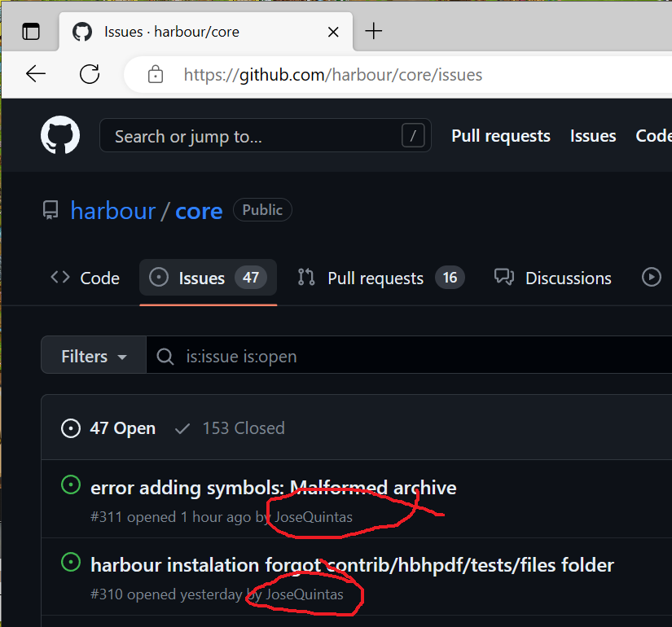Click the Actions play icon tab

[652, 278]
